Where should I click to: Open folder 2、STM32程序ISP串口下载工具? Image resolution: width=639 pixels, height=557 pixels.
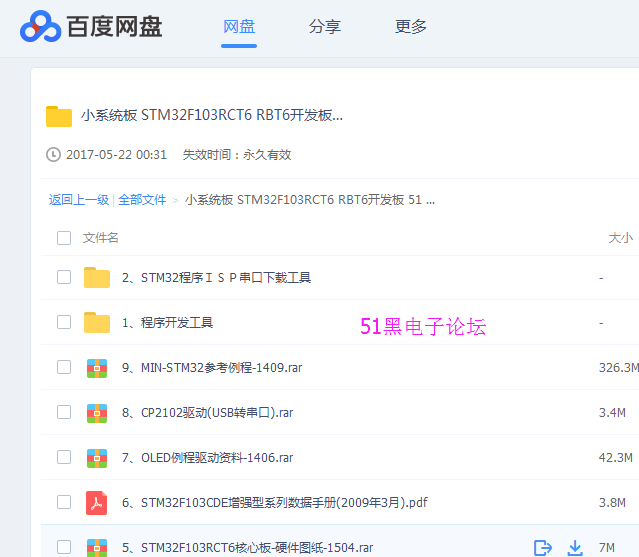(x=216, y=277)
